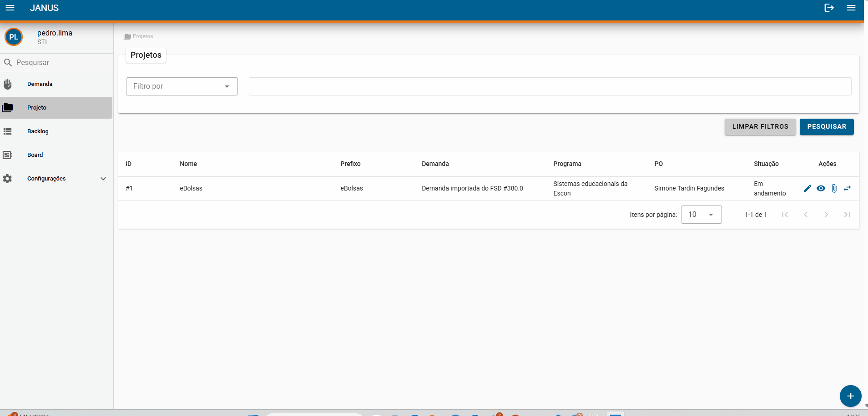Screen dimensions: 868x416
Task: Click the PO column header
Action: click(x=659, y=164)
